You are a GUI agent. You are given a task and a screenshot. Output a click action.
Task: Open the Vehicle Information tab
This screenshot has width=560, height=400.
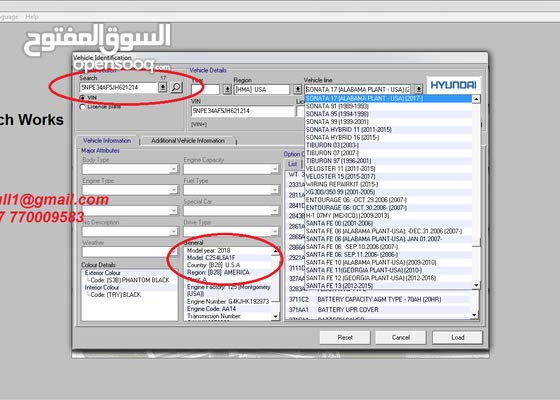(107, 141)
